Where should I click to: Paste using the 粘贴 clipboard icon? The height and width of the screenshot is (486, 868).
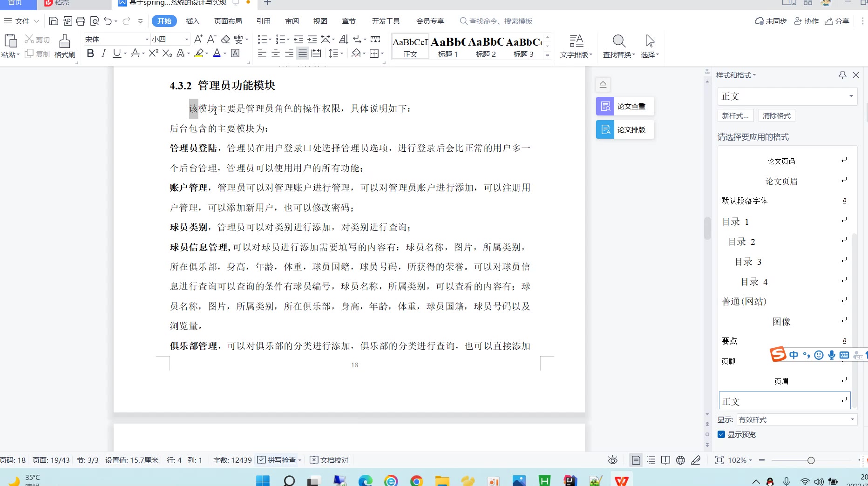point(10,41)
